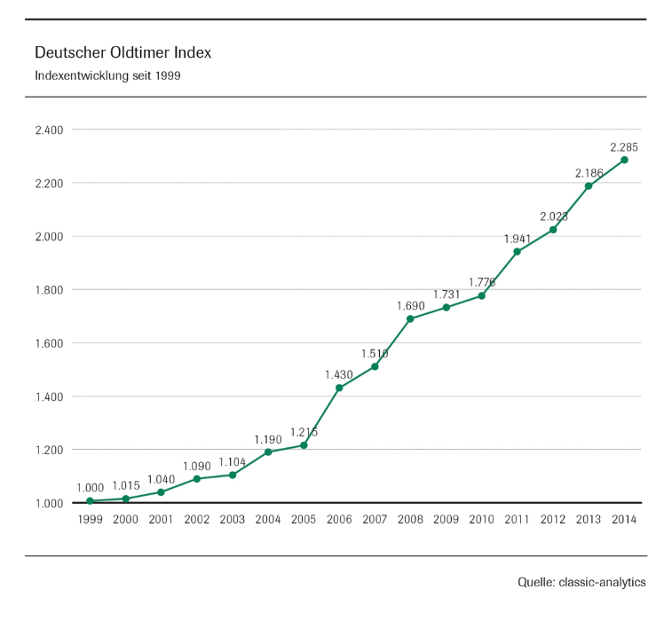Viewport: 672px width, 621px height.
Task: Click the 2011 data point marker
Action: pos(518,251)
